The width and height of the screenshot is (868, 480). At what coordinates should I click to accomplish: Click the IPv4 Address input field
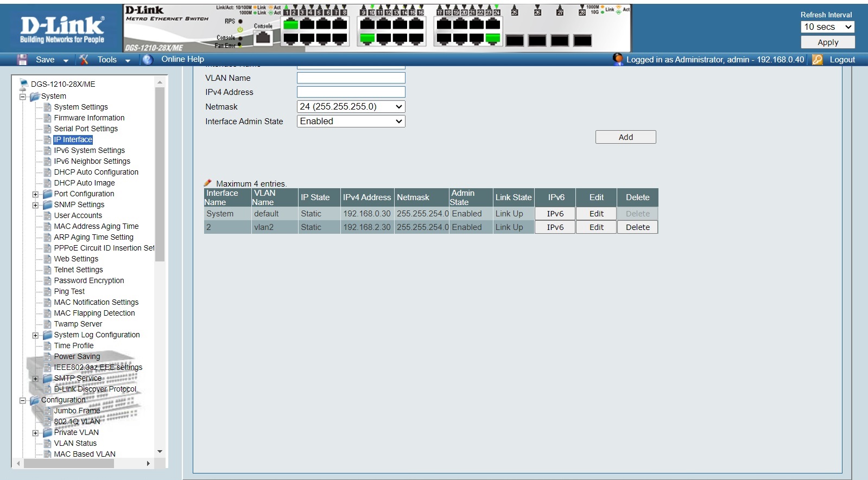pyautogui.click(x=351, y=92)
